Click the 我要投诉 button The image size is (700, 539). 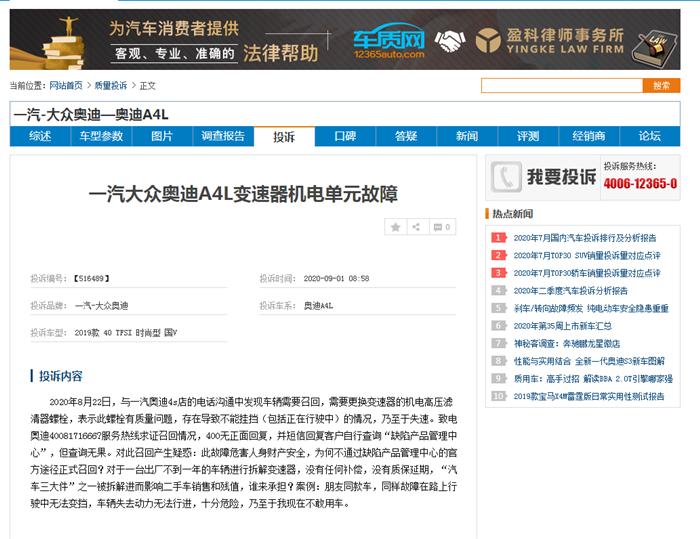coord(562,177)
